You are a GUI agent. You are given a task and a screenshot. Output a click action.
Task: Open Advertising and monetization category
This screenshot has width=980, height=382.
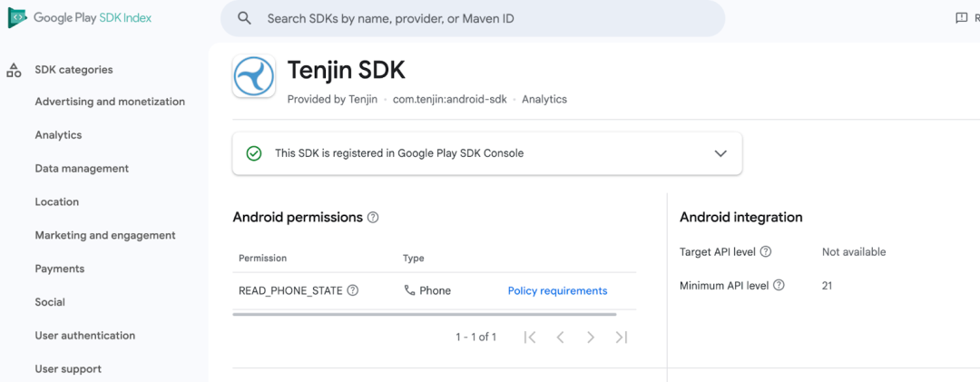[x=110, y=102]
